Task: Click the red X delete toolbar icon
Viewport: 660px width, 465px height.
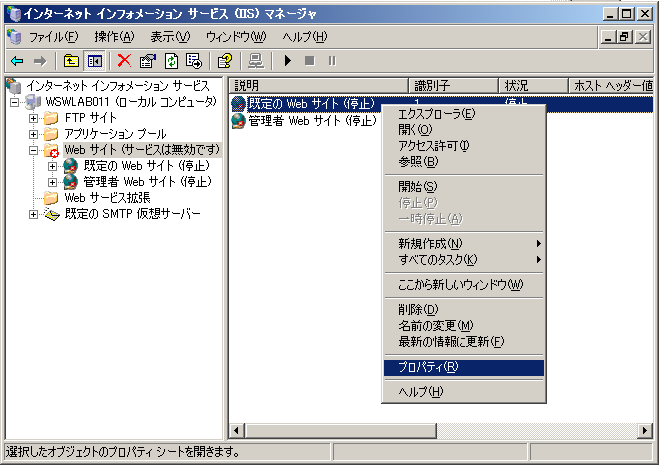Action: coord(124,61)
